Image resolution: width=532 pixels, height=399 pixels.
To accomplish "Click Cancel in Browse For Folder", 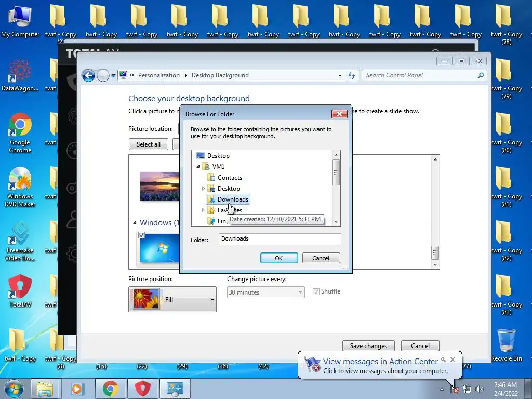I will 321,258.
